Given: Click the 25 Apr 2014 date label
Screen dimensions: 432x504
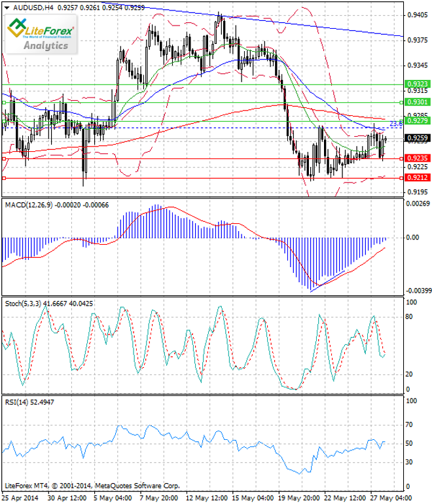Looking at the screenshot, I should pos(20,498).
